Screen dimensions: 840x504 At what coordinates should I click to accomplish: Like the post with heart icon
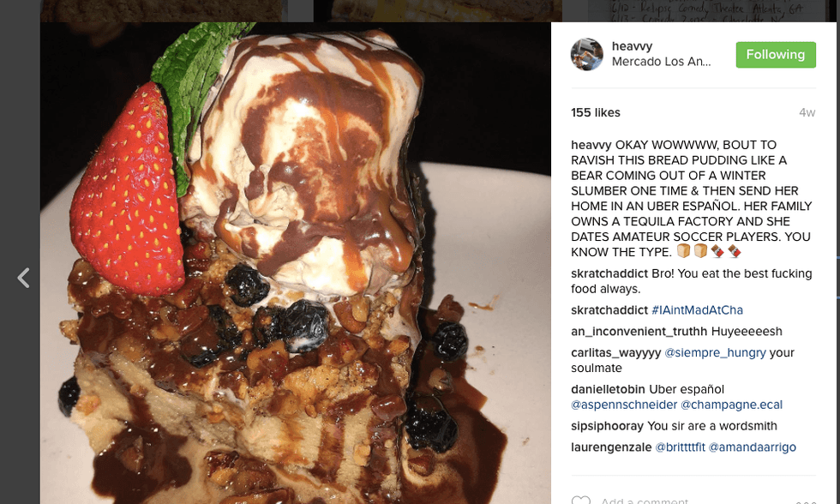coord(581,500)
